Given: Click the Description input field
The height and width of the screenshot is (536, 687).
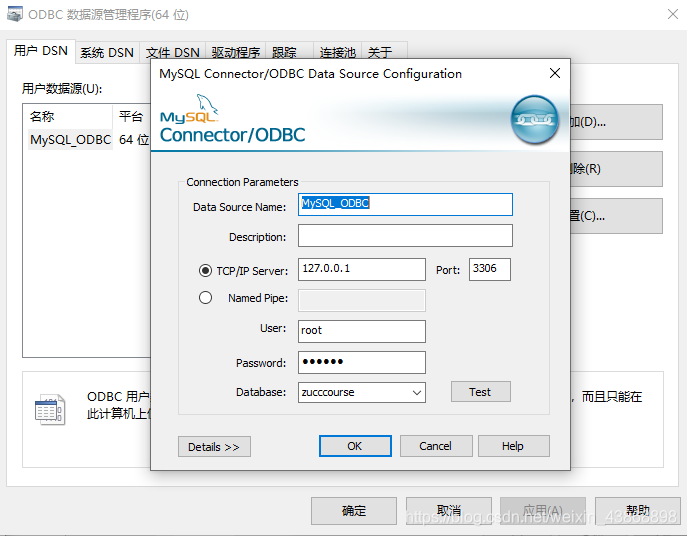Looking at the screenshot, I should coord(405,236).
